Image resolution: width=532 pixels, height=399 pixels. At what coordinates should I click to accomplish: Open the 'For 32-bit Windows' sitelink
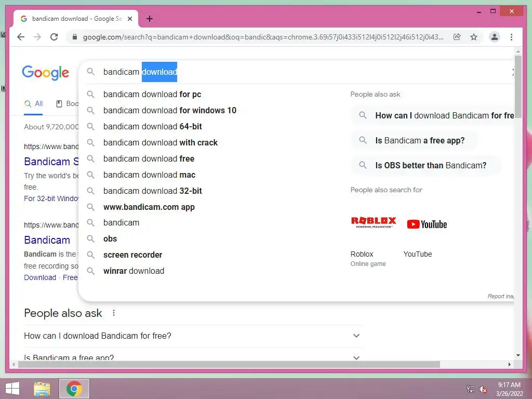[x=51, y=198]
